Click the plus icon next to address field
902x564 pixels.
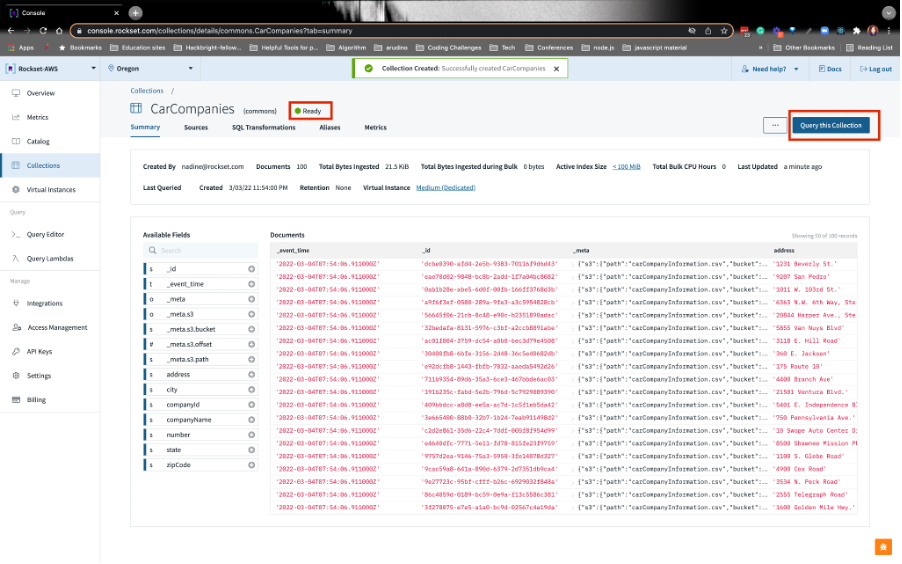251,375
